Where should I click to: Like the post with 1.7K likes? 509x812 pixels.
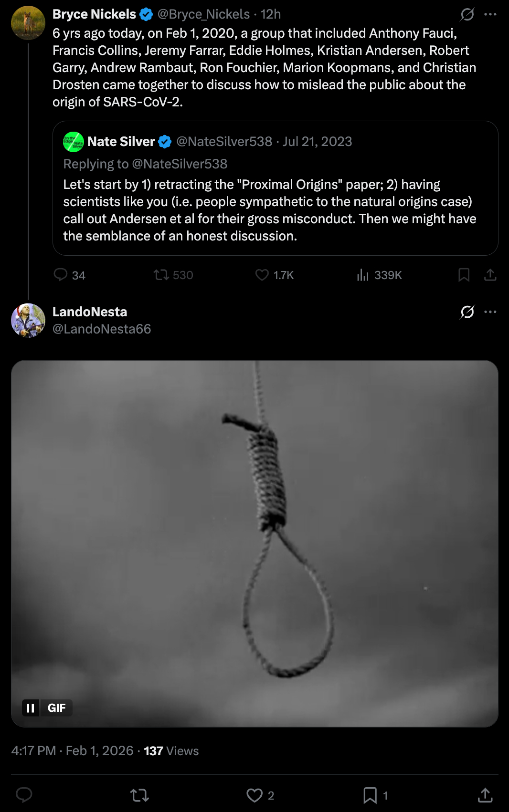[262, 275]
